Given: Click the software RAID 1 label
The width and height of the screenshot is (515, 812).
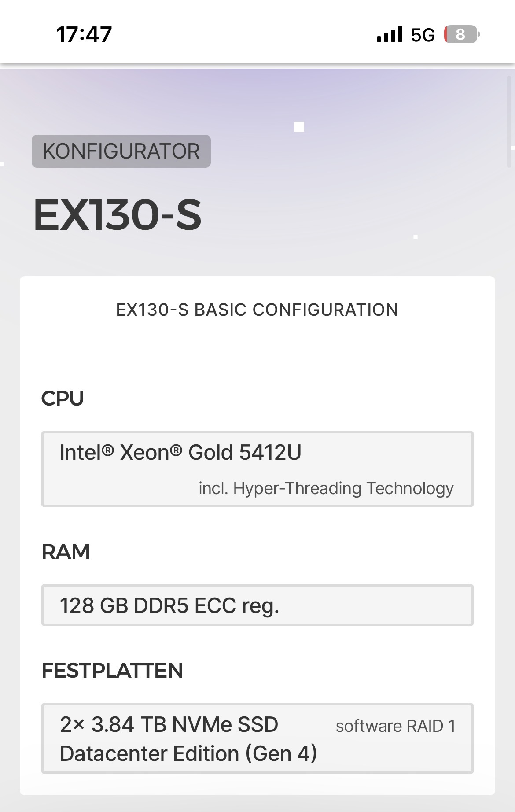Looking at the screenshot, I should [x=395, y=726].
